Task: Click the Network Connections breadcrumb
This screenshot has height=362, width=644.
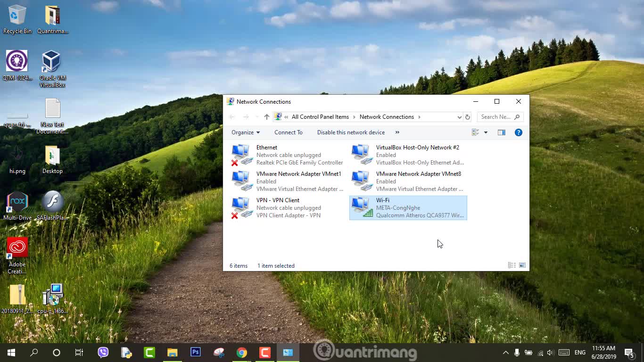Action: (387, 117)
